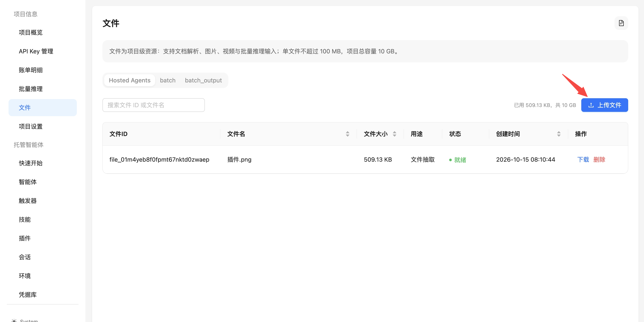Image resolution: width=644 pixels, height=322 pixels.
Task: Open 批量推理 in the sidebar
Action: (x=42, y=89)
